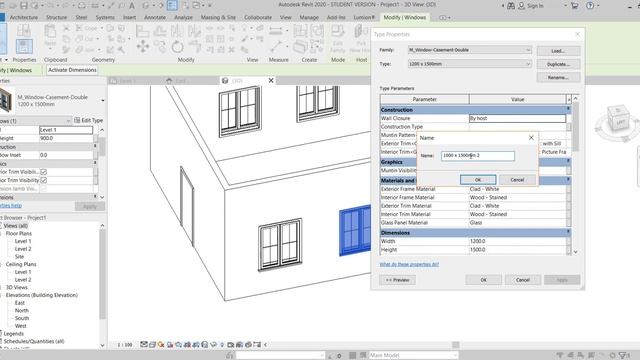Select the Offset tool in Modify panel
The width and height of the screenshot is (640, 360).
click(160, 31)
